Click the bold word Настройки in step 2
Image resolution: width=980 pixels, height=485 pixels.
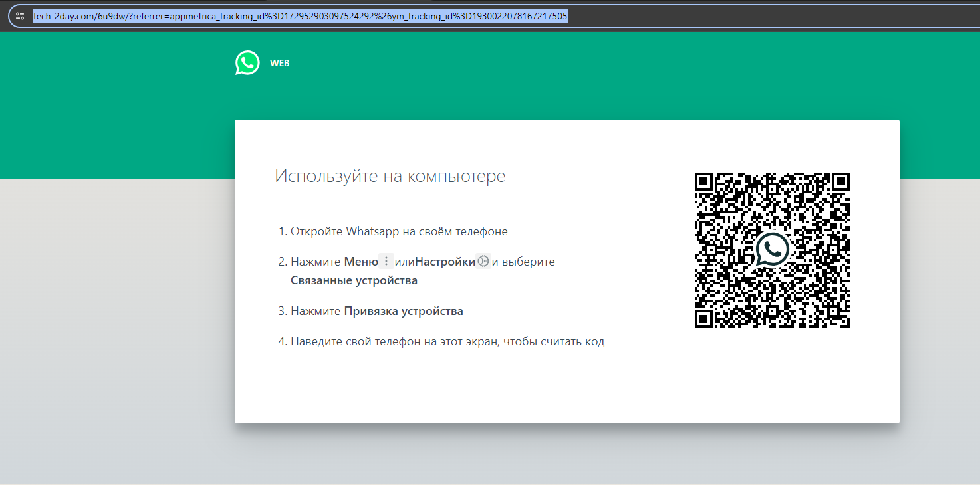tap(445, 262)
